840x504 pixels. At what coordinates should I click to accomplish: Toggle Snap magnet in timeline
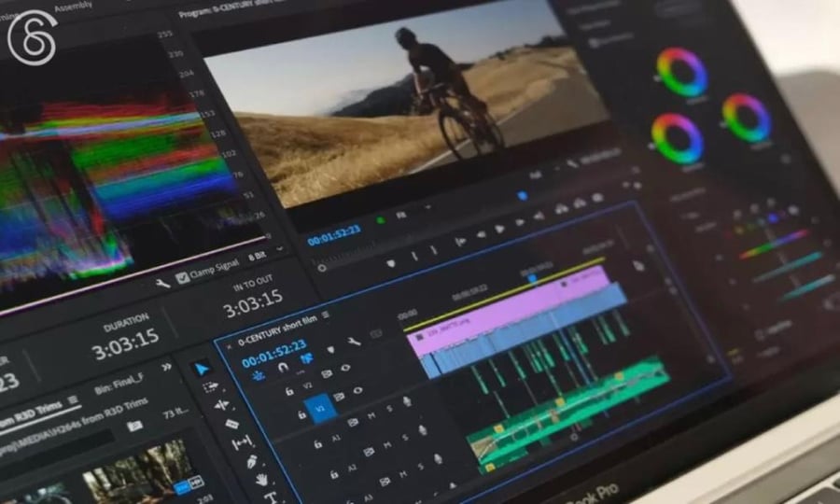tap(282, 368)
